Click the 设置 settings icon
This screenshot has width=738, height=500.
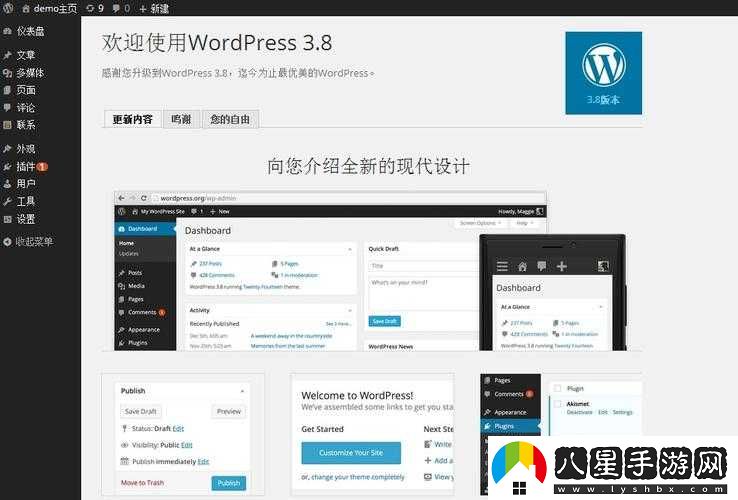tap(8, 219)
